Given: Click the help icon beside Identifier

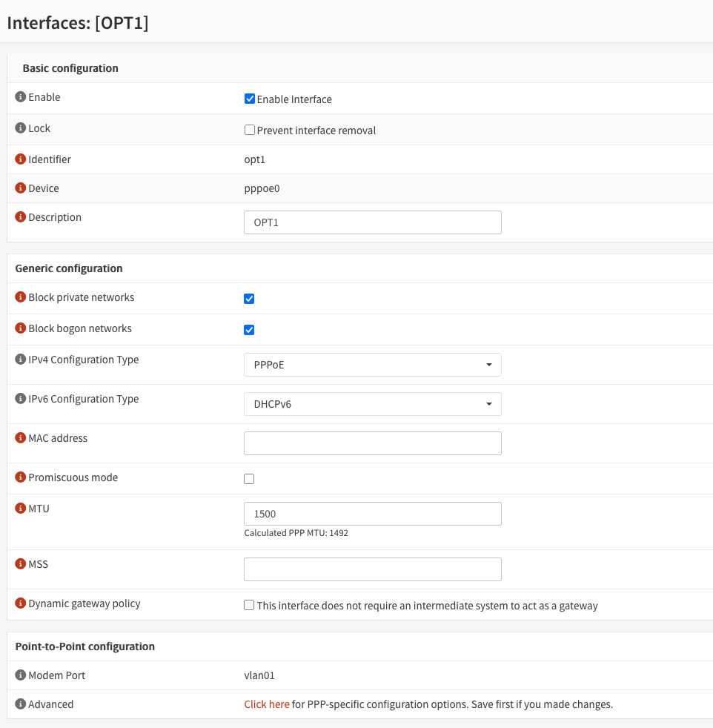Looking at the screenshot, I should pos(21,159).
